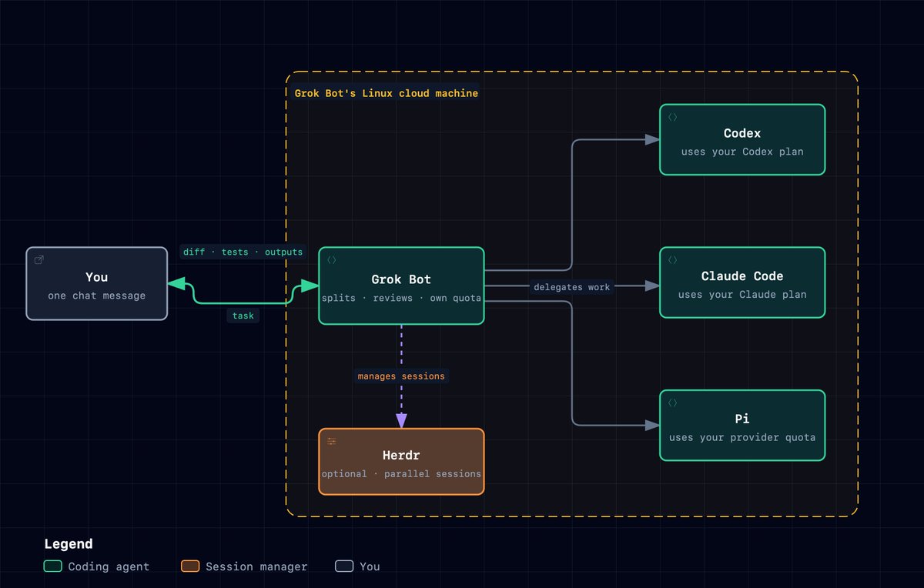Click the orange Session manager legend swatch
The width and height of the screenshot is (924, 588).
tap(190, 566)
